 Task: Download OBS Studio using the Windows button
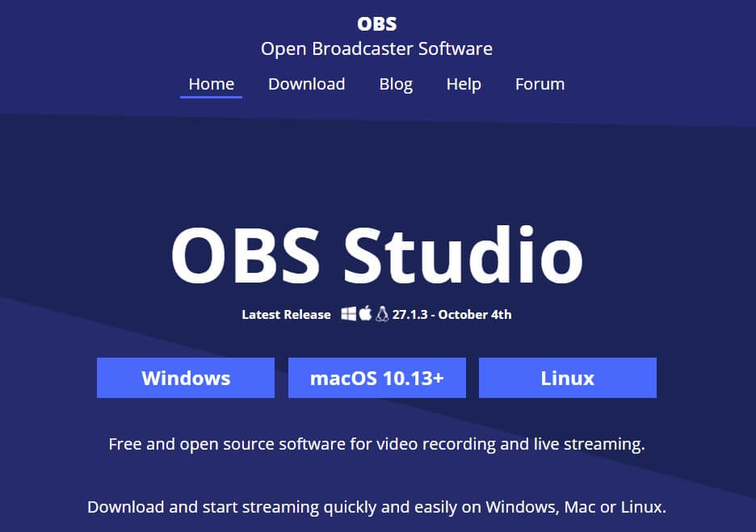point(186,379)
